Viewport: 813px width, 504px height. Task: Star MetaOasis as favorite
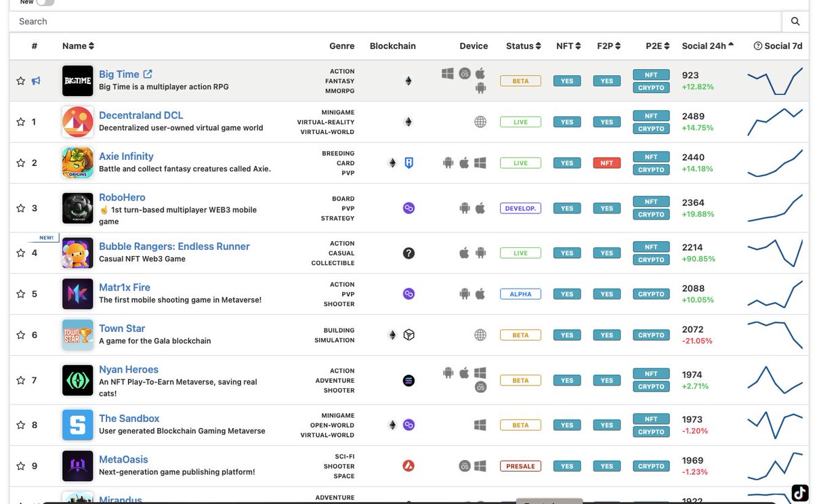pyautogui.click(x=20, y=466)
